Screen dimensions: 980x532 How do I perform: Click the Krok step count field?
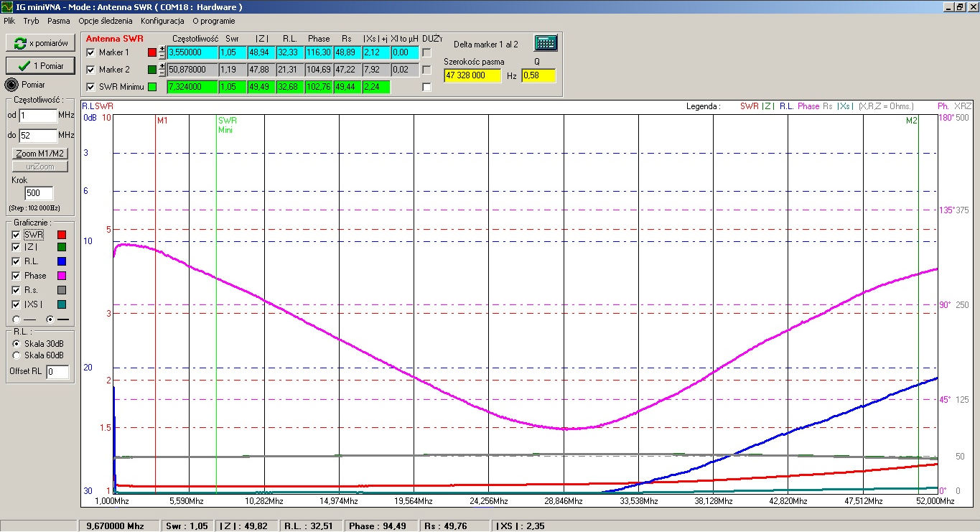pos(38,193)
